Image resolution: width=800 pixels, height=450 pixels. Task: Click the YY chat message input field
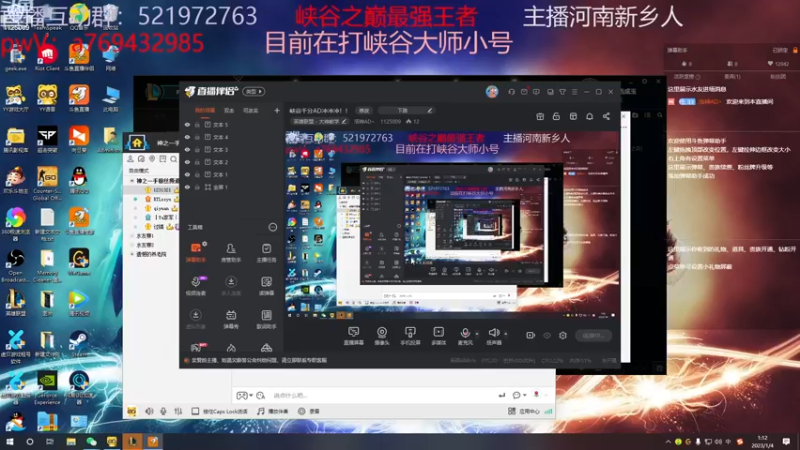[x=383, y=395]
